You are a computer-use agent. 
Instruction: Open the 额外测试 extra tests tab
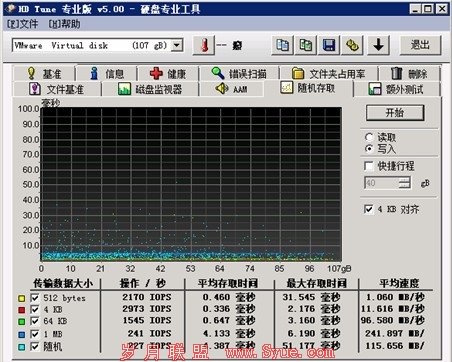pos(397,89)
